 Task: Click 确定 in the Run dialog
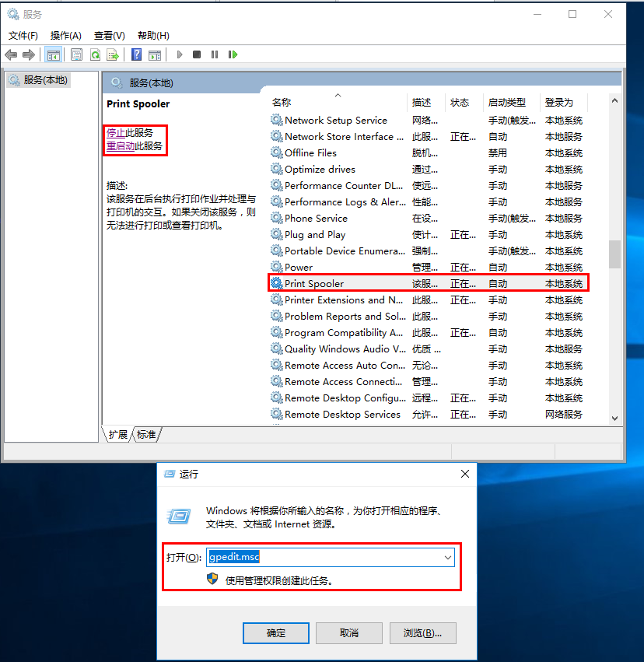(x=276, y=633)
